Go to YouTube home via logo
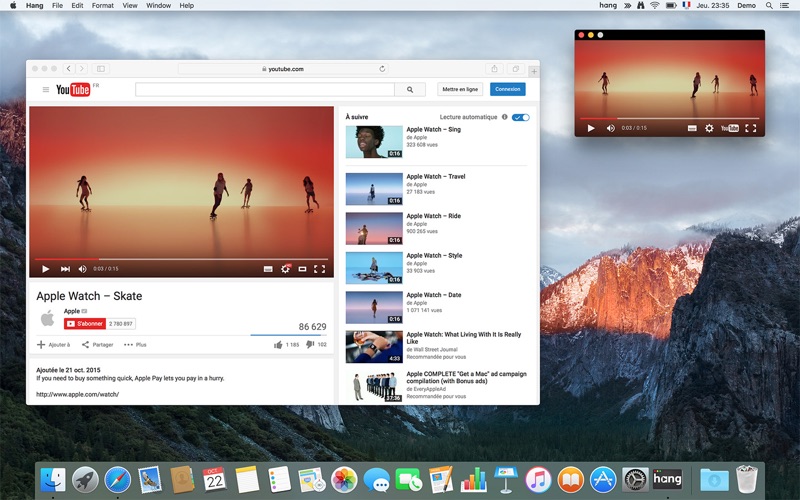 tap(73, 89)
